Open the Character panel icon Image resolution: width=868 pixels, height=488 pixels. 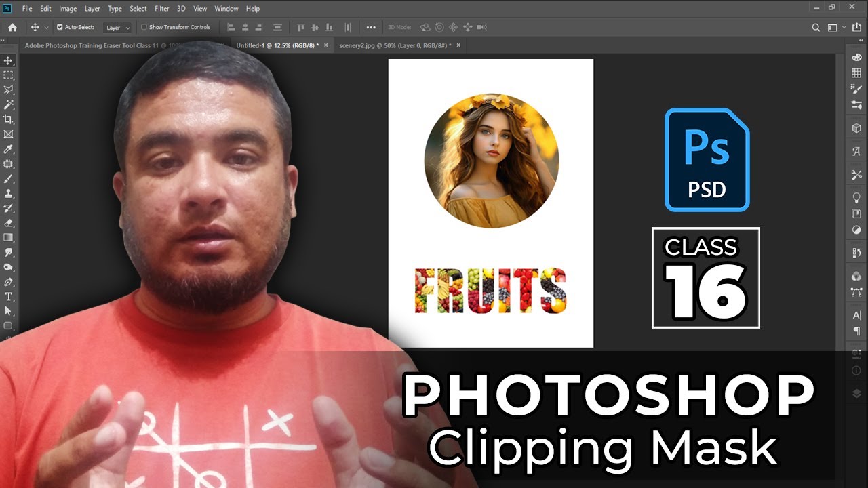pyautogui.click(x=856, y=315)
